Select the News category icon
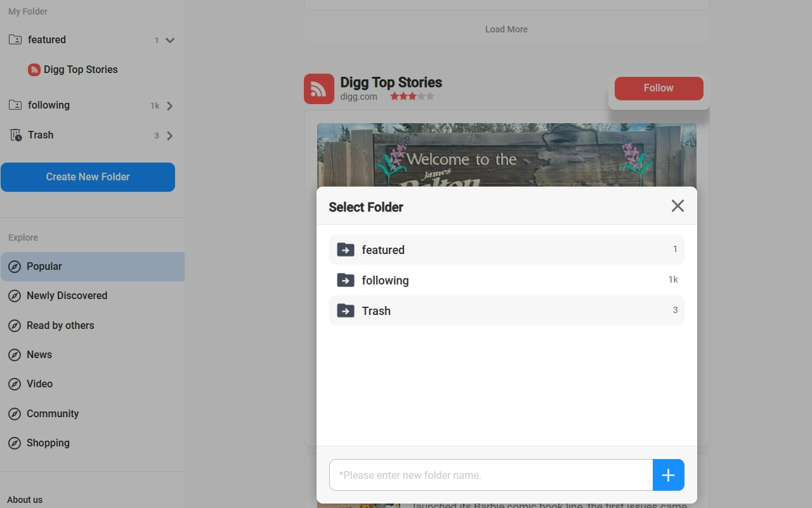This screenshot has height=508, width=812. click(15, 354)
